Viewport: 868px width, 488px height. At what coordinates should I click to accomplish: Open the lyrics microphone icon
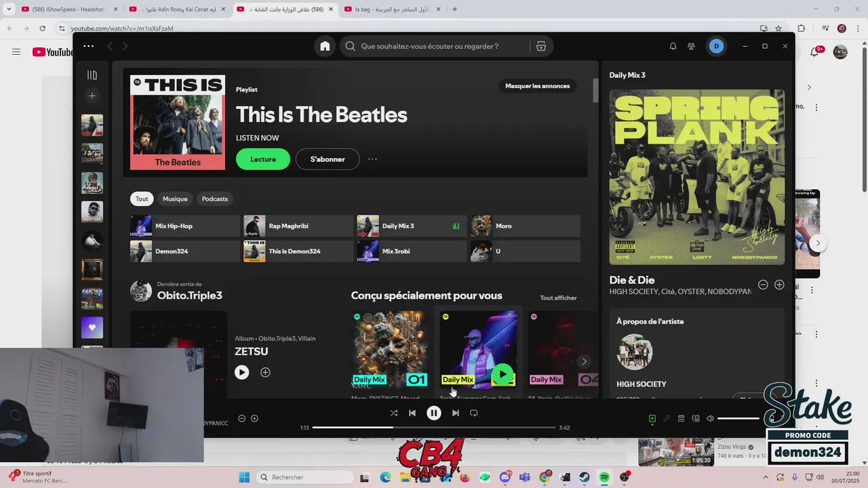(x=667, y=419)
